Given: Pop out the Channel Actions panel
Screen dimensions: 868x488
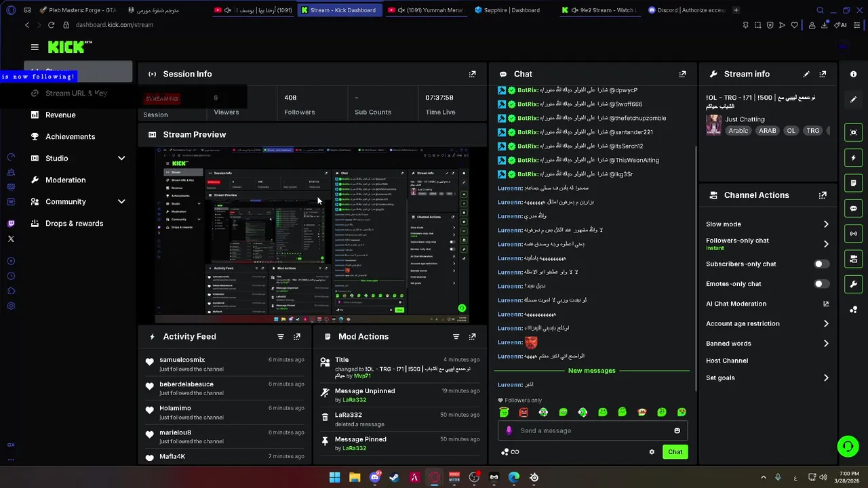Looking at the screenshot, I should (x=823, y=195).
